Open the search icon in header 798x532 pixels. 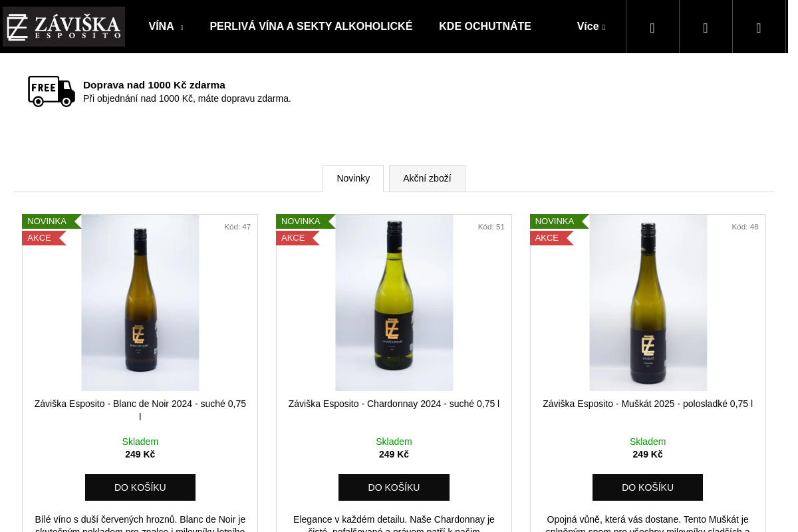pyautogui.click(x=652, y=27)
